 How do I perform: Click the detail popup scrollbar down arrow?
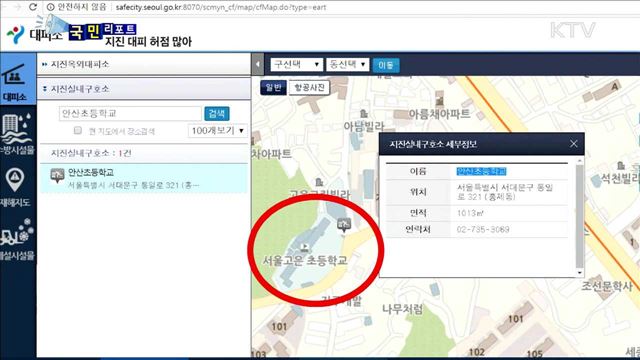580,272
